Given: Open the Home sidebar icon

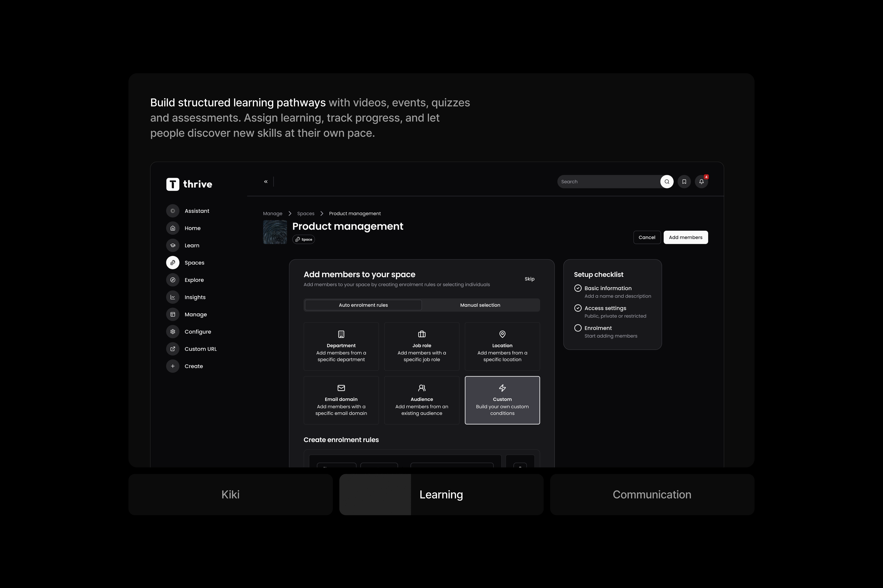Looking at the screenshot, I should coord(173,228).
